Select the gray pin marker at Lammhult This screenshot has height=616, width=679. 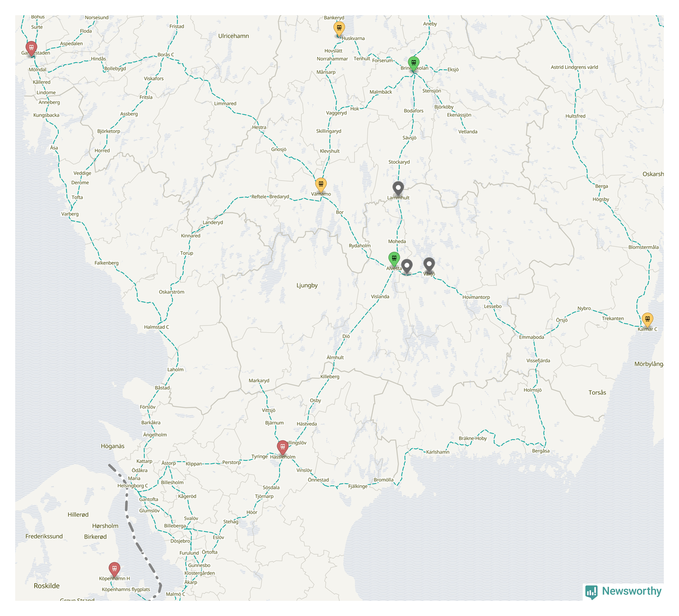pos(398,188)
